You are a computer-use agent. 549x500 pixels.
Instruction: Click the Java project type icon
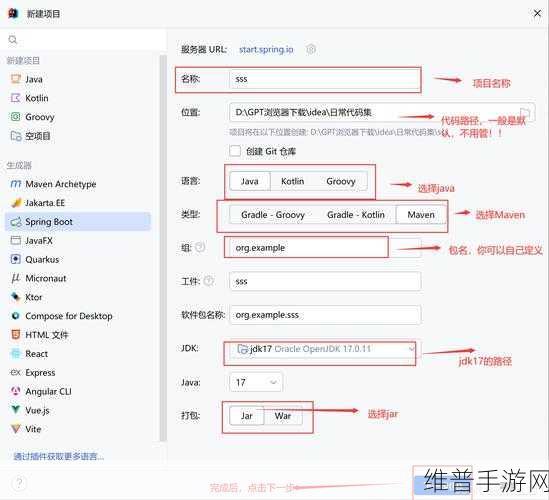click(15, 79)
